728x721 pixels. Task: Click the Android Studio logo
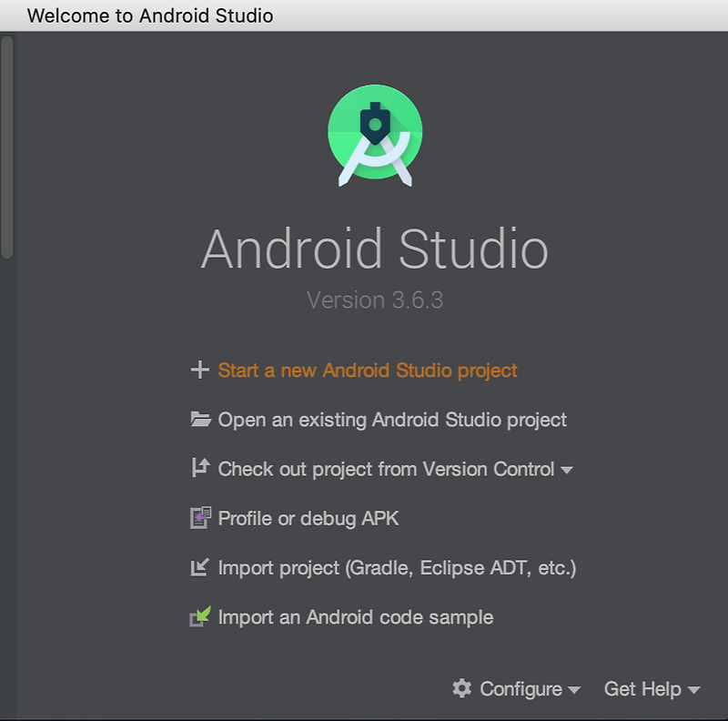click(x=375, y=135)
